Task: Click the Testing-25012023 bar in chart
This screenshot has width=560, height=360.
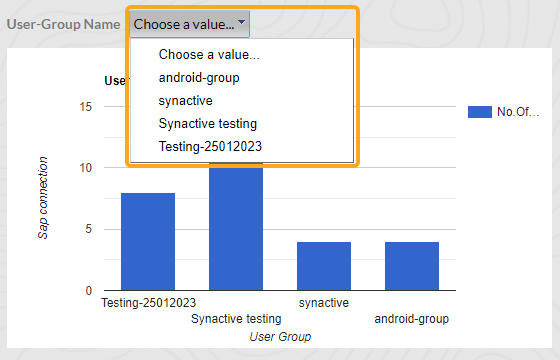Action: tap(148, 242)
